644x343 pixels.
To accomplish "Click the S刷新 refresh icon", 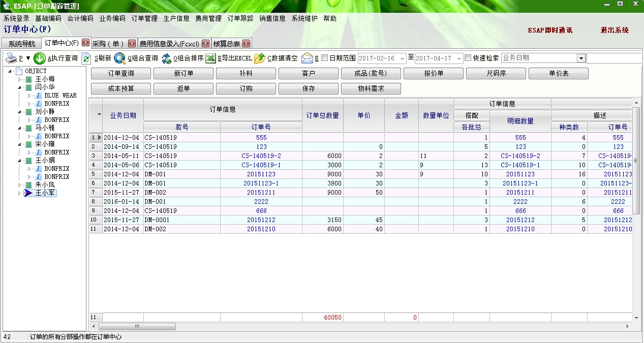I will point(86,58).
